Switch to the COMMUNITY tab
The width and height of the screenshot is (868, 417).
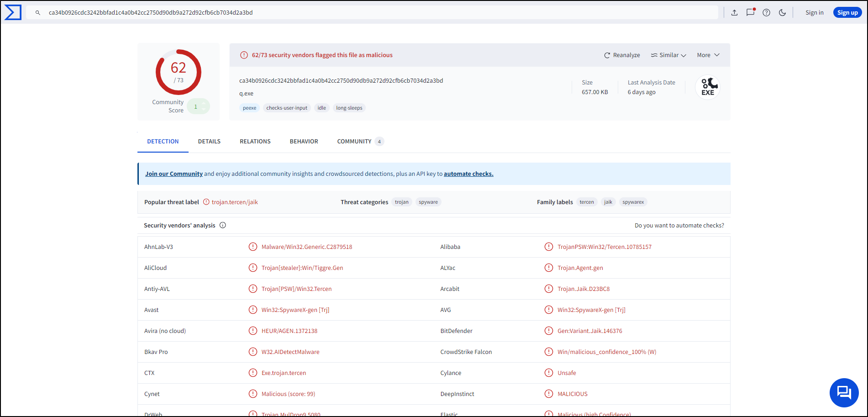point(360,142)
